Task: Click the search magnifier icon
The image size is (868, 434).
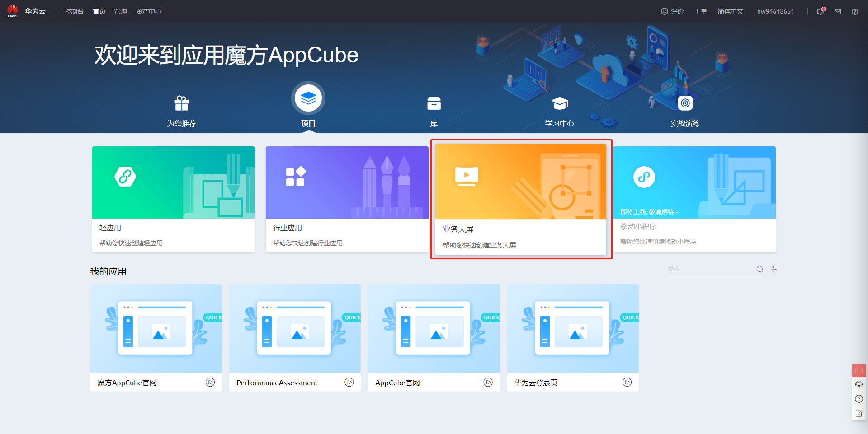Action: [x=760, y=269]
